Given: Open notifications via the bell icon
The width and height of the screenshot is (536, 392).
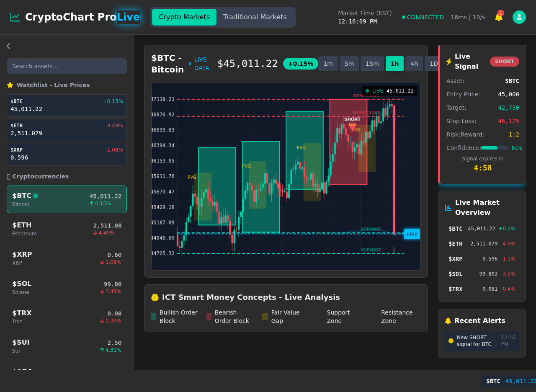Looking at the screenshot, I should point(498,17).
